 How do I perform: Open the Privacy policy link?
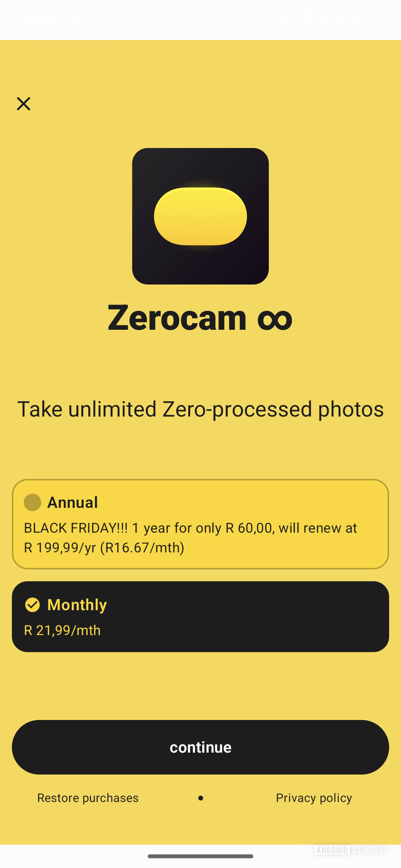point(314,798)
